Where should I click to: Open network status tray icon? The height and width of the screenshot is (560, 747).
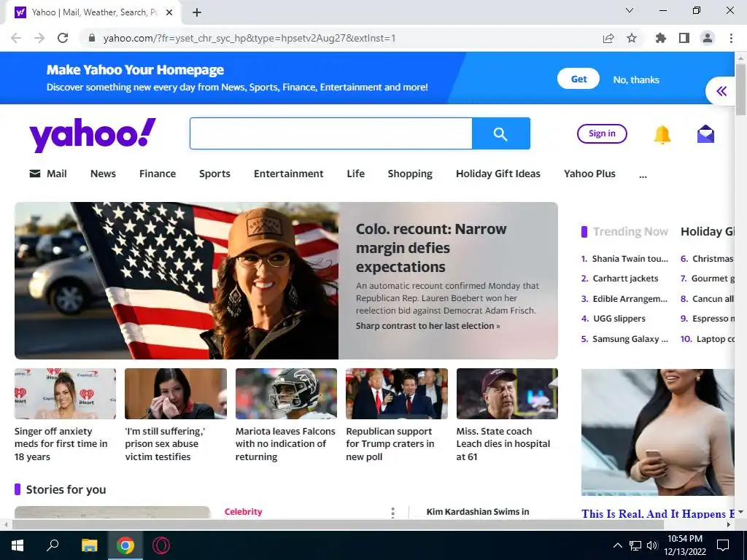point(635,545)
